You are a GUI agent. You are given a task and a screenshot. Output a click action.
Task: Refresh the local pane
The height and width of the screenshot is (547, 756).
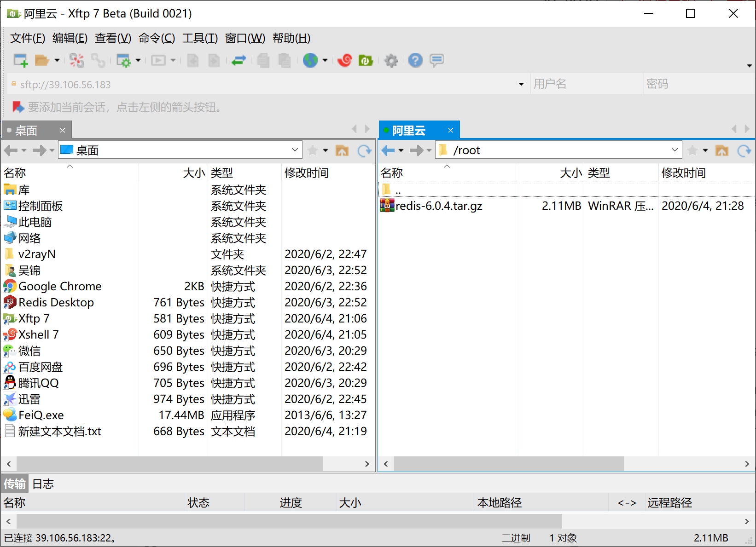364,150
